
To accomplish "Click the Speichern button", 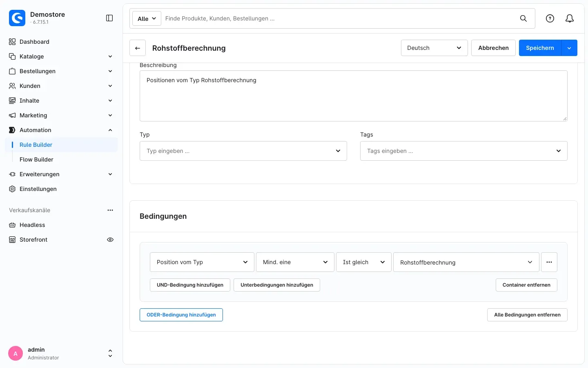I will click(x=540, y=48).
